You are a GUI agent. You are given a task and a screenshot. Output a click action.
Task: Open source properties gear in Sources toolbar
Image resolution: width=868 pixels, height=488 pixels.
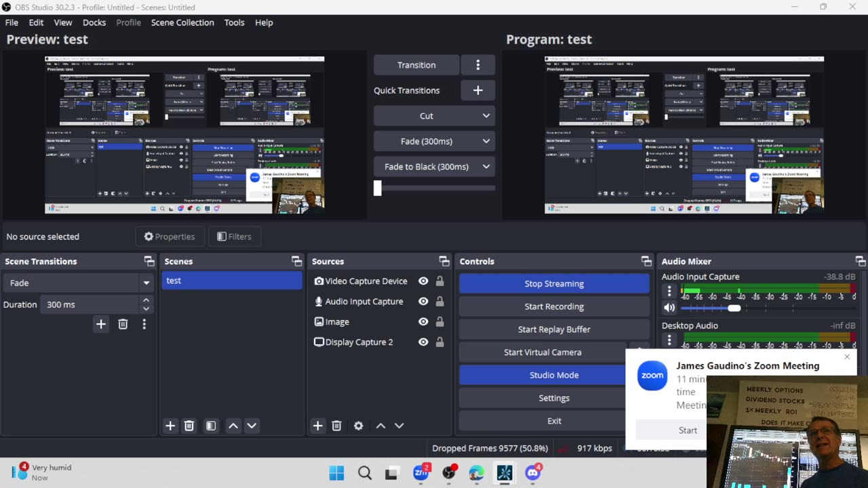(359, 426)
